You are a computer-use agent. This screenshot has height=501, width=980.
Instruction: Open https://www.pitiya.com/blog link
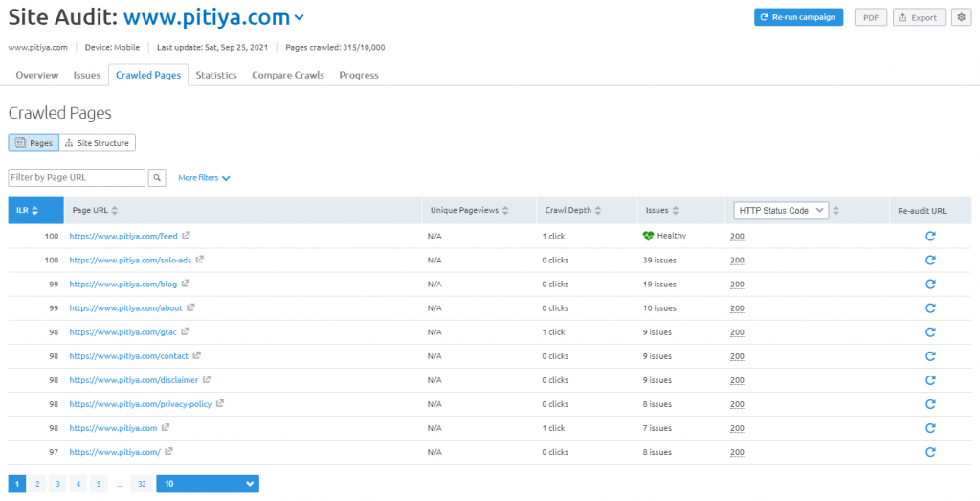point(123,284)
